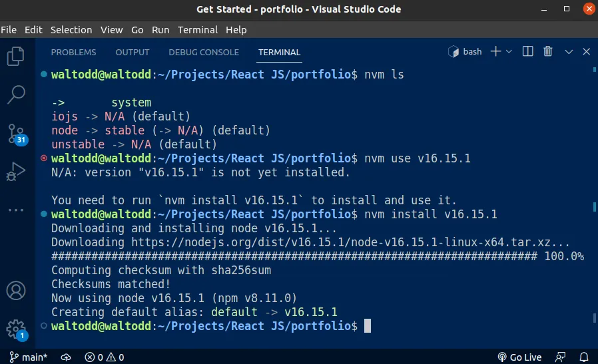Click the errors and warnings count
Viewport: 598px width, 364px height.
coord(105,357)
